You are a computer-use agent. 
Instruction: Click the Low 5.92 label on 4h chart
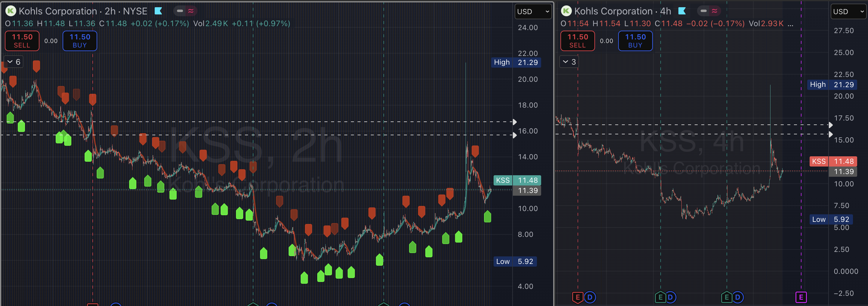click(831, 219)
